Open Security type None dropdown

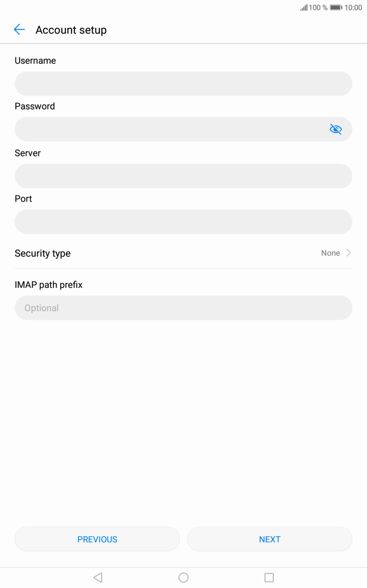(330, 253)
